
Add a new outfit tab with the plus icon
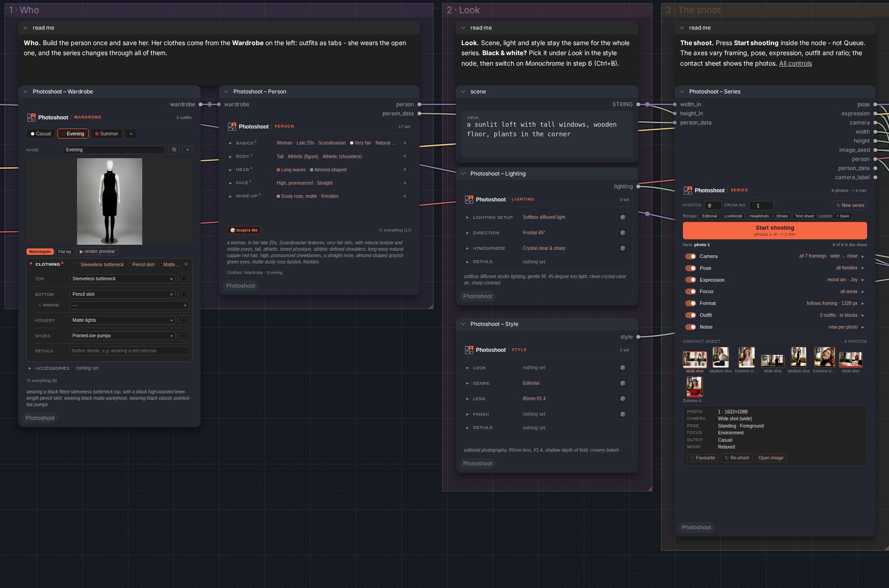(x=131, y=134)
